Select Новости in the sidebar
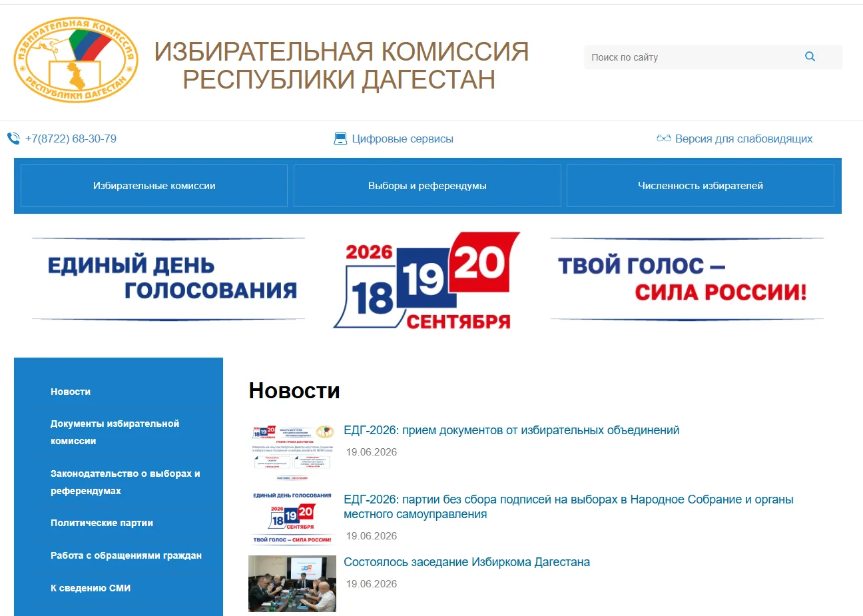Viewport: 863px width, 616px height. pos(71,392)
